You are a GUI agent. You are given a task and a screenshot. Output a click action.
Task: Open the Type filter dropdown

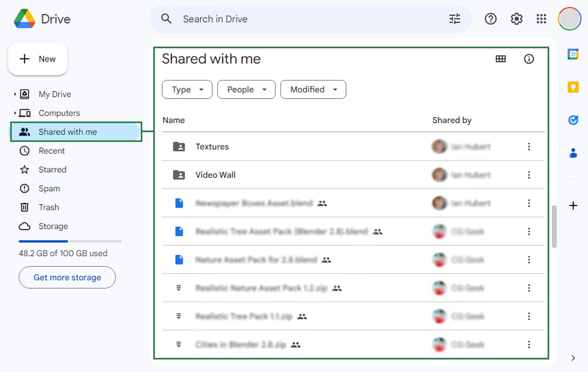coord(187,89)
